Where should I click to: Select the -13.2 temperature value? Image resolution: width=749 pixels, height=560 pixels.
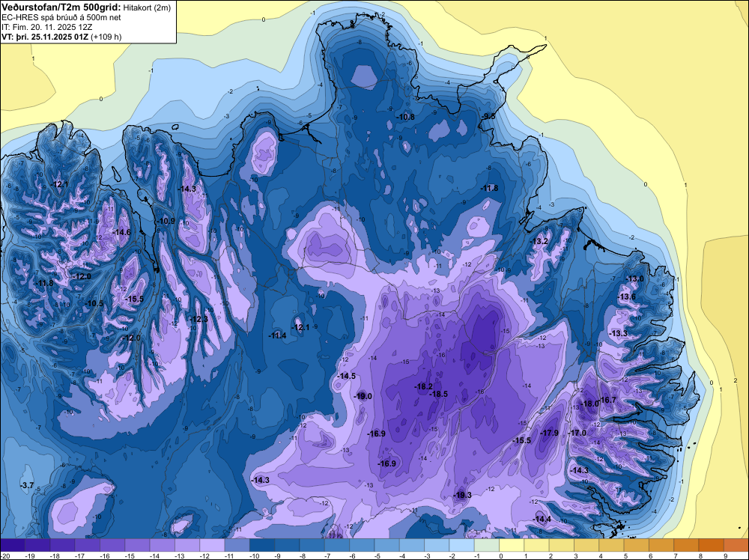click(x=539, y=241)
